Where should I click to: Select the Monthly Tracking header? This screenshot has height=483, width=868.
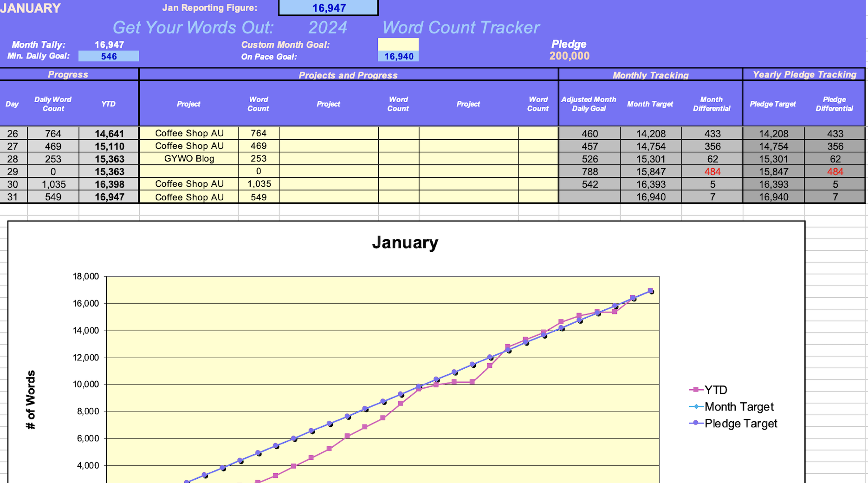[x=650, y=75]
